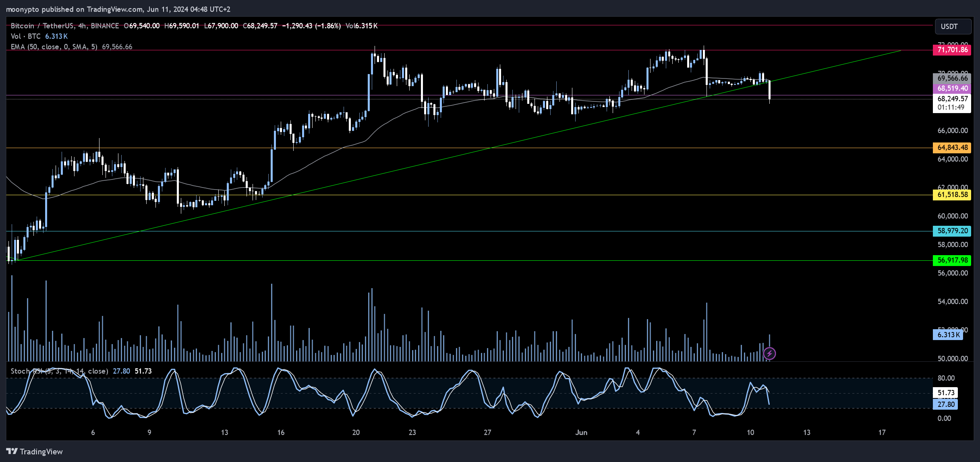Open the USDT currency selector

pos(953,27)
